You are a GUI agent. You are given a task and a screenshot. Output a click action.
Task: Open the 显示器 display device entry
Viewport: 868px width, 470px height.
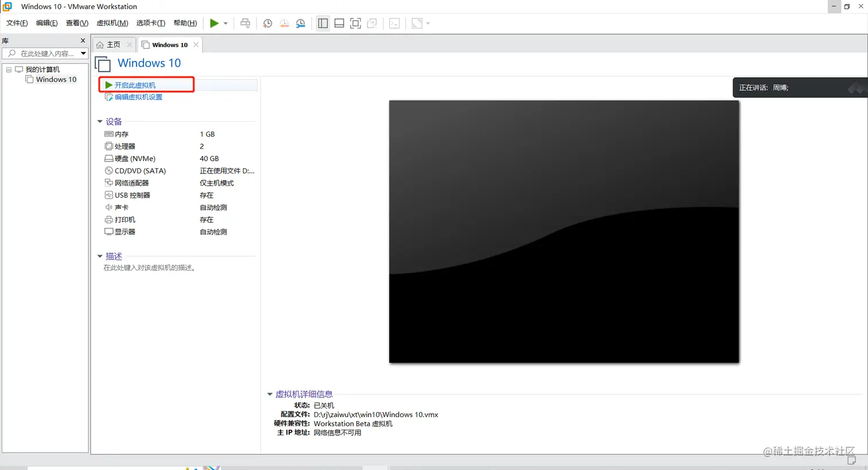tap(125, 232)
